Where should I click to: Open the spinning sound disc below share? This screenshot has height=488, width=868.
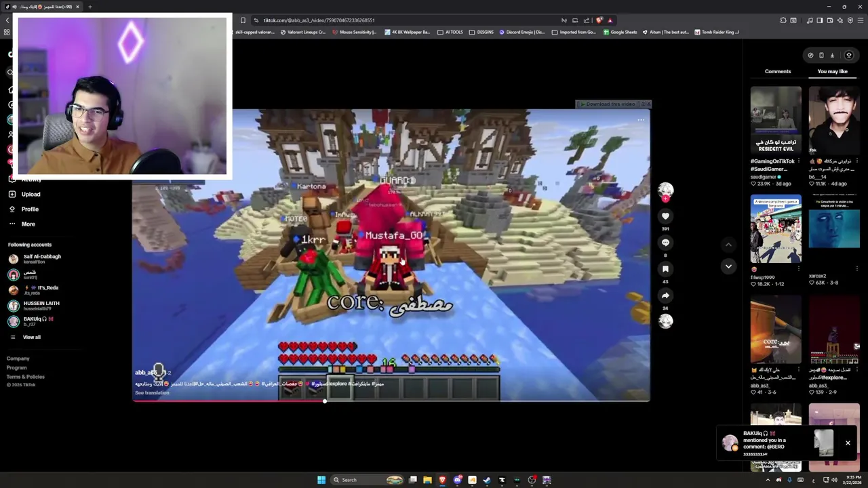point(665,321)
